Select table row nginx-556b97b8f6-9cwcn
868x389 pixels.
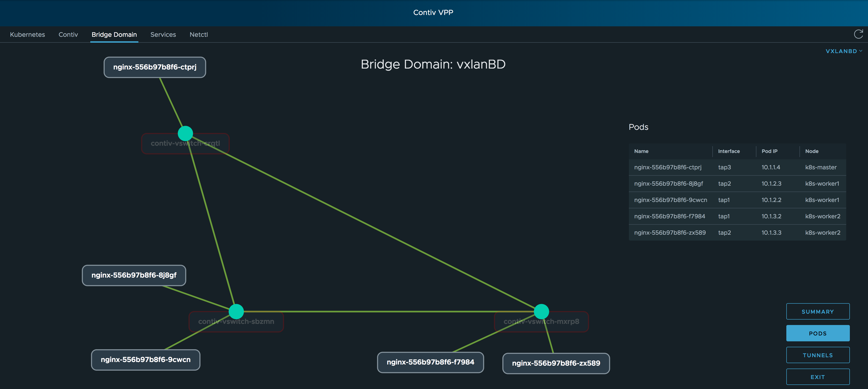point(737,200)
